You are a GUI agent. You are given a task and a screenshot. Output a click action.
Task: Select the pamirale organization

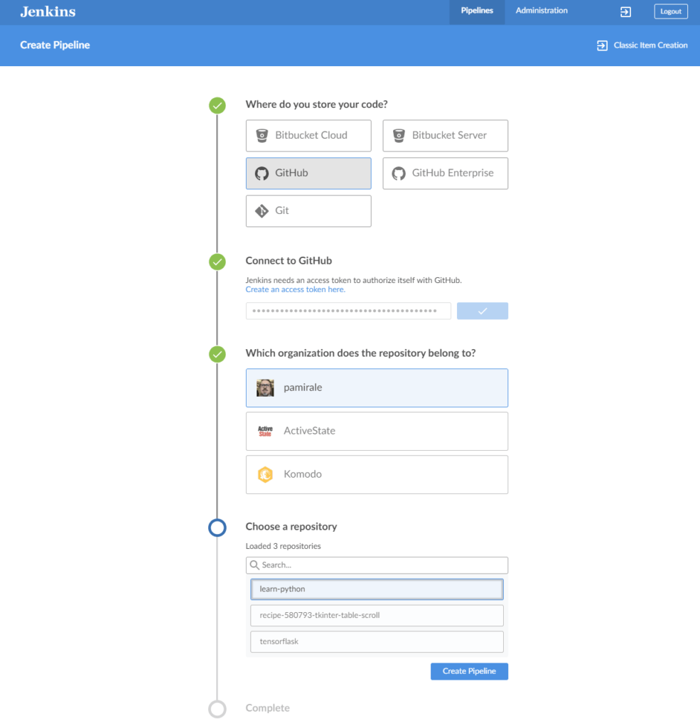(377, 387)
